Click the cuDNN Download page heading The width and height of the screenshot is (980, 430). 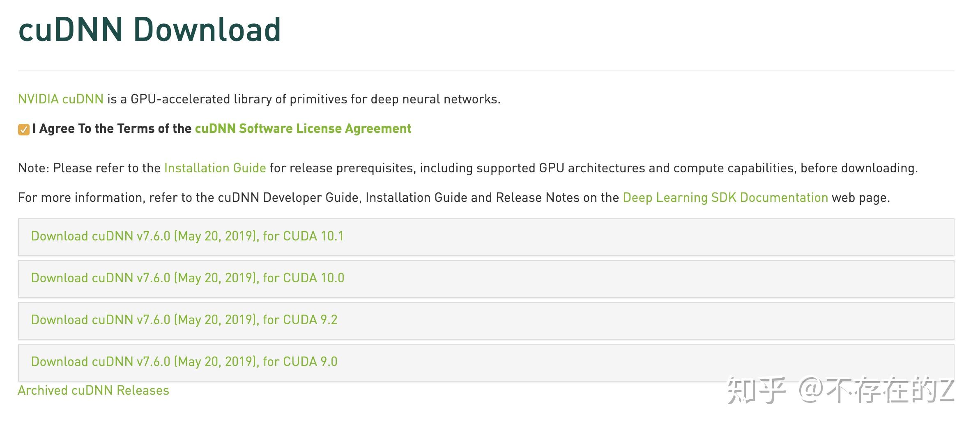[150, 30]
